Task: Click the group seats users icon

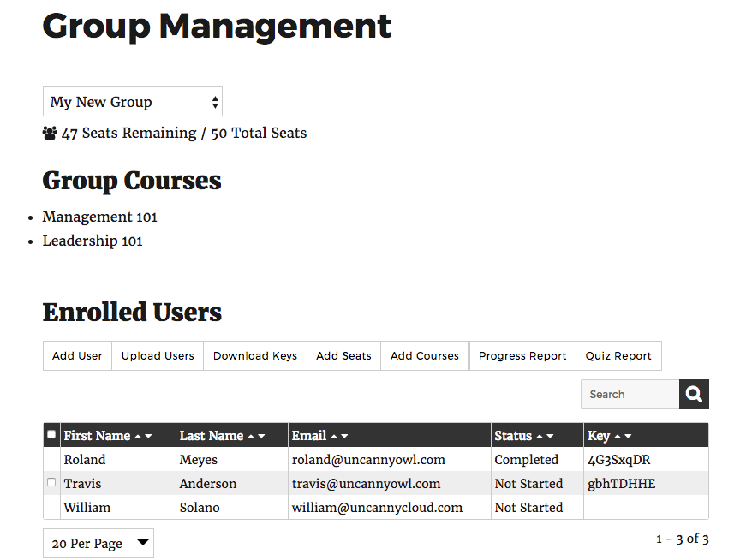Action: 50,134
